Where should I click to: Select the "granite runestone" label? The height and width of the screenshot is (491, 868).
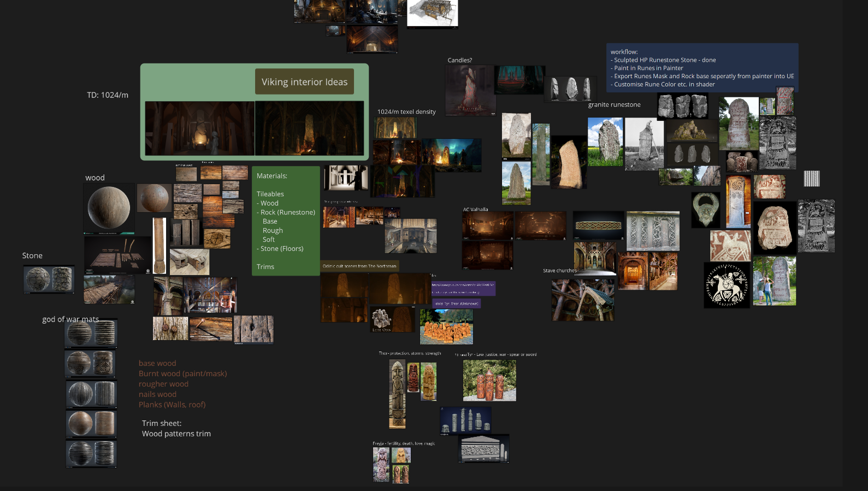pyautogui.click(x=614, y=104)
